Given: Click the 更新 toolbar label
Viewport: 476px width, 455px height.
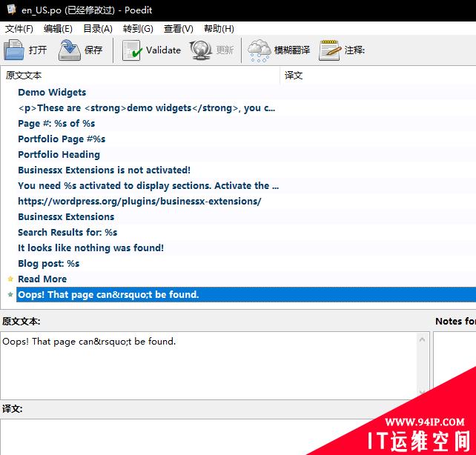Looking at the screenshot, I should 225,50.
